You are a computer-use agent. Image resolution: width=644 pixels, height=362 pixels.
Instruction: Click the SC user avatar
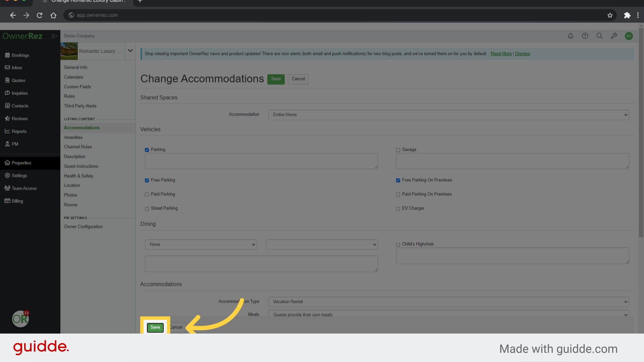629,36
